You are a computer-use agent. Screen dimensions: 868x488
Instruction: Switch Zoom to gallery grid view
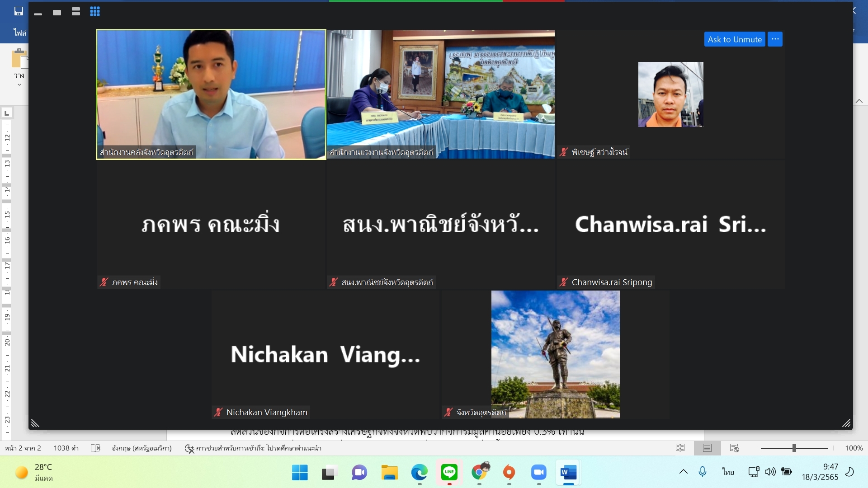(95, 12)
